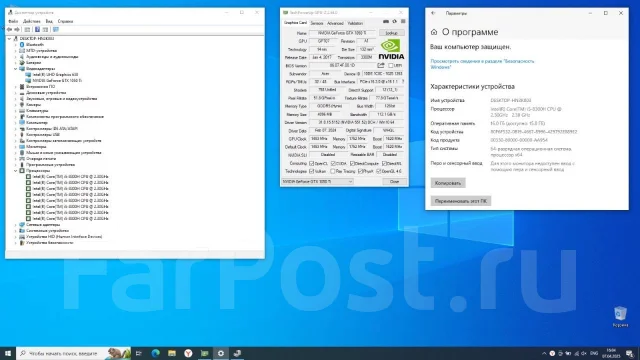Viewport: 640px width, 360px height.
Task: Select the Intel UHD Graphics 630 tree item
Action: (x=55, y=75)
